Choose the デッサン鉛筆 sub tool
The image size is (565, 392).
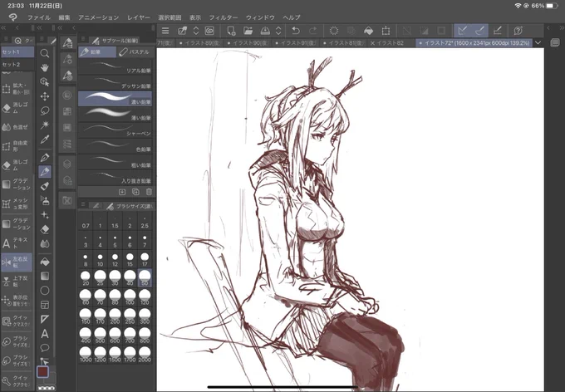(115, 83)
